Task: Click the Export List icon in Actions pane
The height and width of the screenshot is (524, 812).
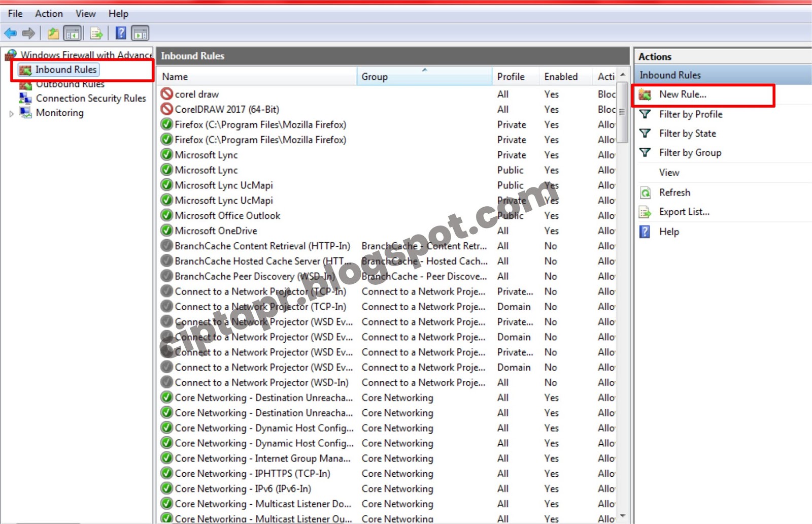Action: point(645,212)
